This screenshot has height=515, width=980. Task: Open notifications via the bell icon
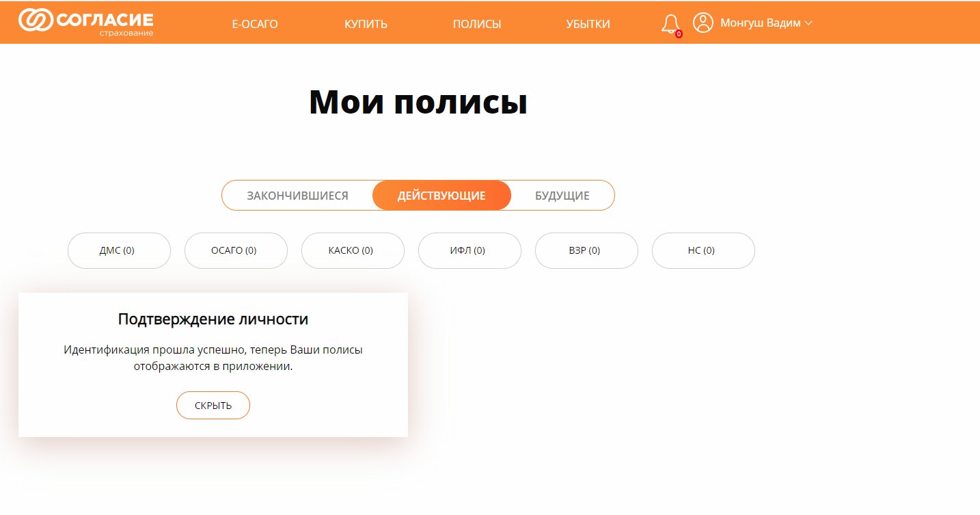click(670, 24)
